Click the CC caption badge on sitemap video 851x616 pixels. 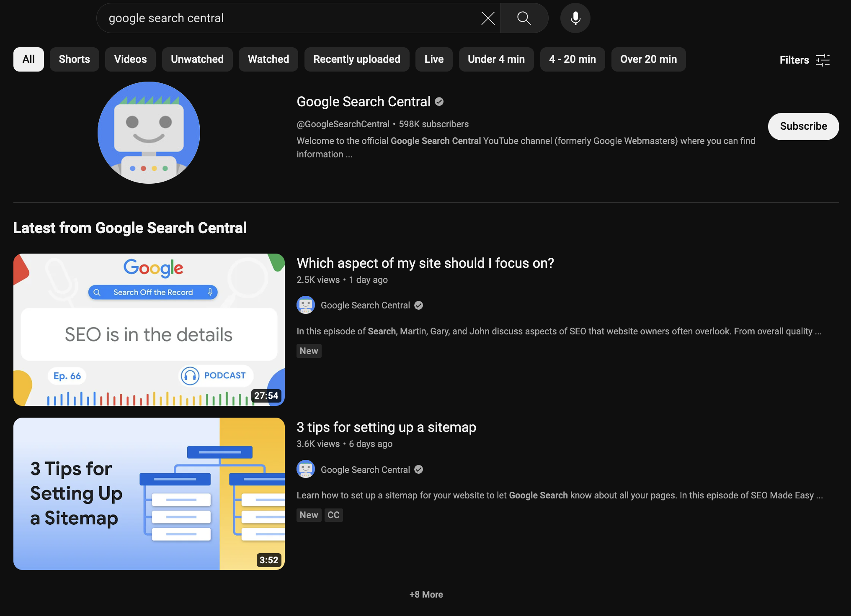click(333, 515)
